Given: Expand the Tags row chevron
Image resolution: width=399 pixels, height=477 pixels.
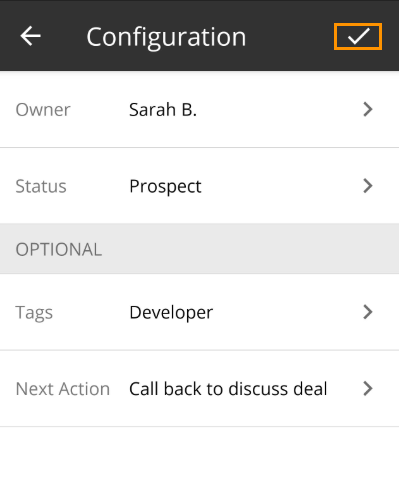Looking at the screenshot, I should point(368,312).
